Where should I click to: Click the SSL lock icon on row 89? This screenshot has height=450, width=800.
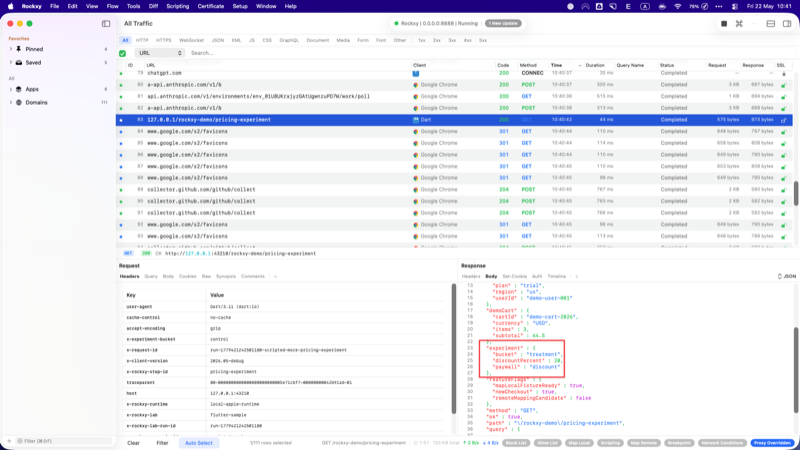click(x=784, y=190)
